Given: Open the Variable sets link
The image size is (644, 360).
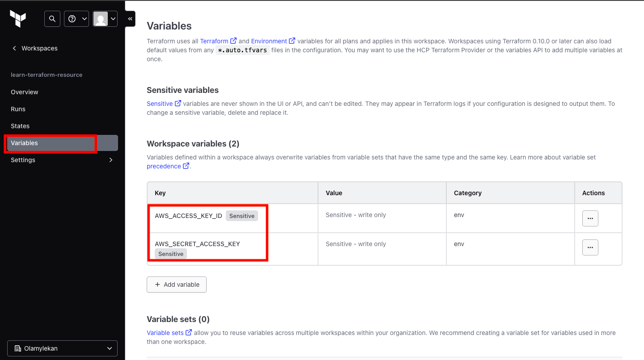Looking at the screenshot, I should pos(169,333).
